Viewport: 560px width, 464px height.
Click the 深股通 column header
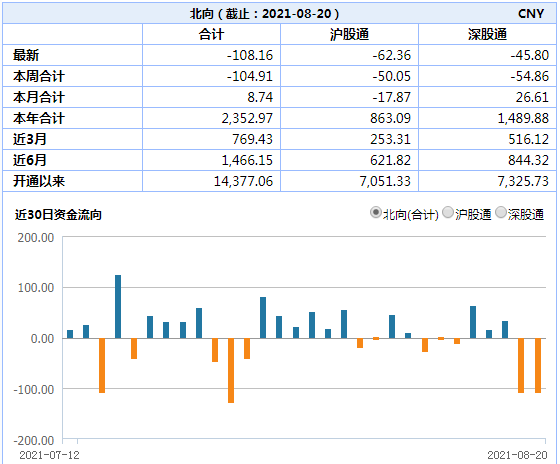click(488, 35)
